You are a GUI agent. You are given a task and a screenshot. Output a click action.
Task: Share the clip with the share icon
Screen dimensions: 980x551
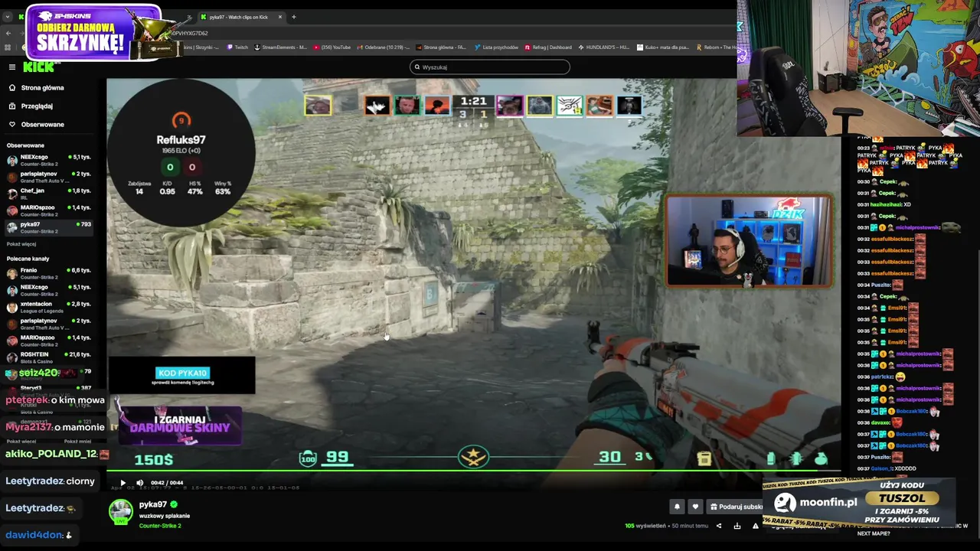pos(718,526)
